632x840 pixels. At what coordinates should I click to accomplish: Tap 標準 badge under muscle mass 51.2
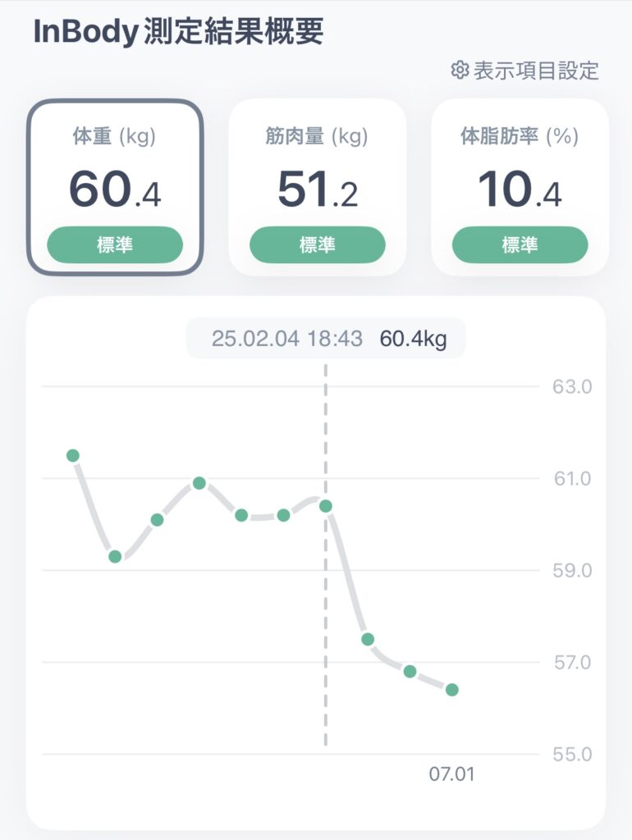click(x=318, y=244)
